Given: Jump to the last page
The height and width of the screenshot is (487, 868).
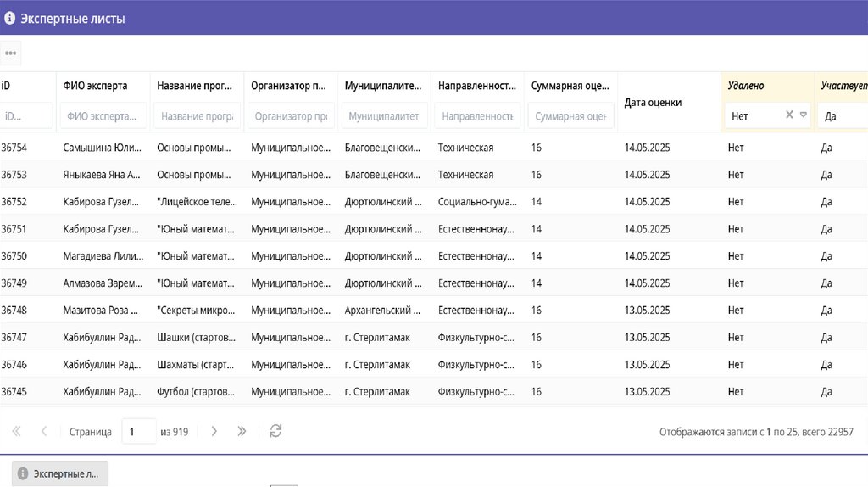Looking at the screenshot, I should (x=242, y=431).
